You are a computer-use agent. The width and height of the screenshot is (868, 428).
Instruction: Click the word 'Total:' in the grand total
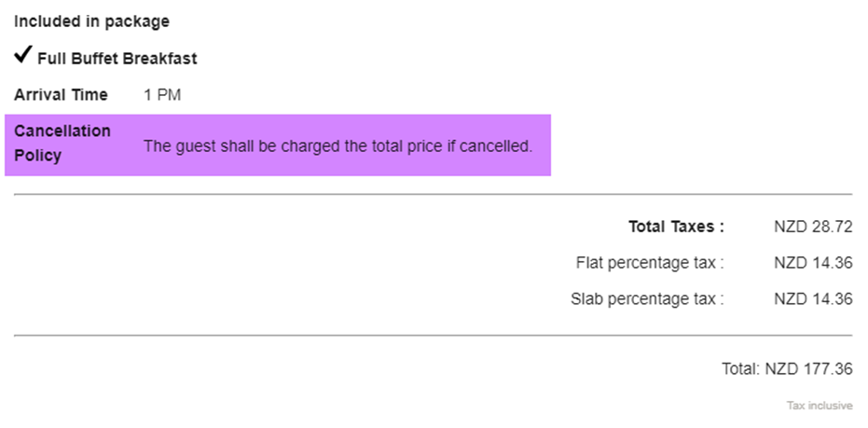[741, 369]
